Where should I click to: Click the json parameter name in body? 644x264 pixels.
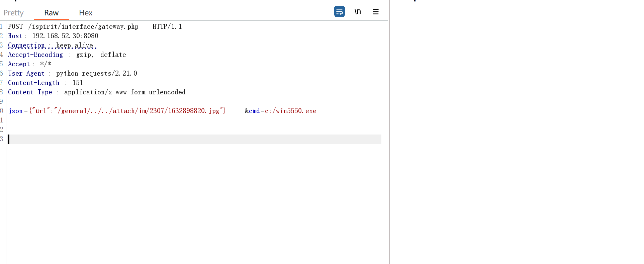15,111
